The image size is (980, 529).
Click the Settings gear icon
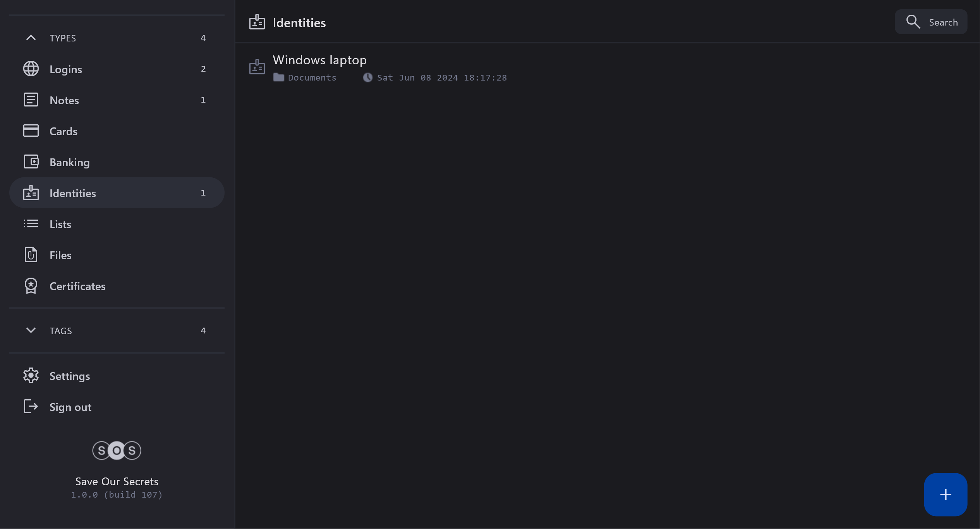click(x=31, y=376)
